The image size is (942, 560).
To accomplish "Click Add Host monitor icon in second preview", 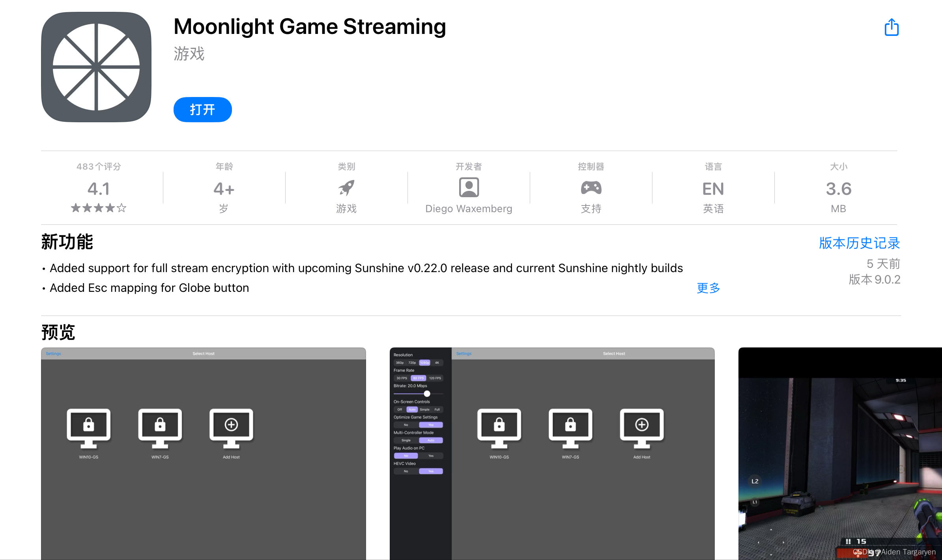I will click(642, 429).
